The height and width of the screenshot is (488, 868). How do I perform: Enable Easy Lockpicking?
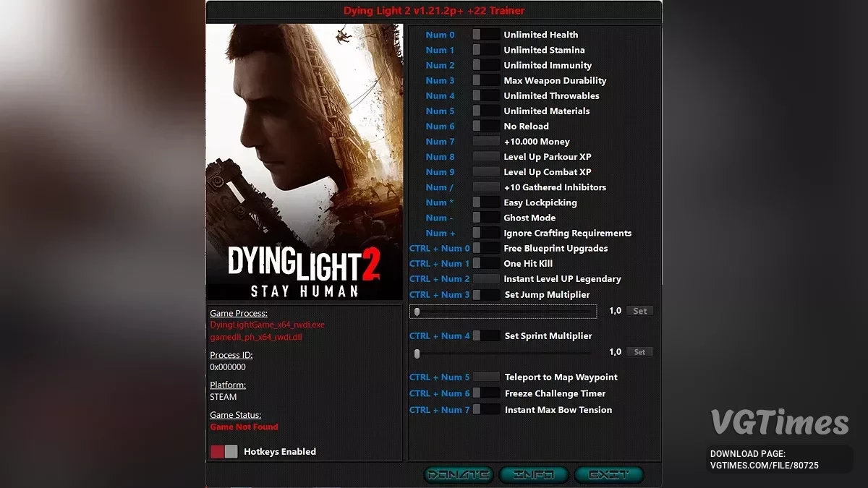click(x=485, y=202)
